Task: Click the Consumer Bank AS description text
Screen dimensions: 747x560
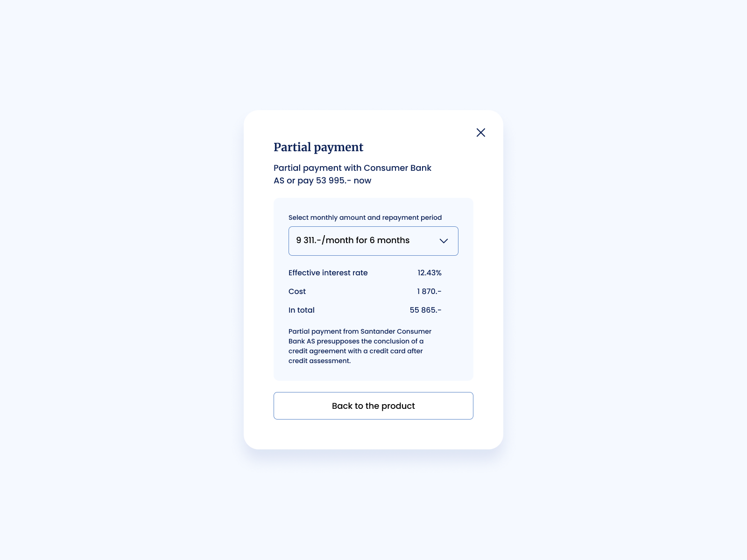Action: (x=352, y=174)
